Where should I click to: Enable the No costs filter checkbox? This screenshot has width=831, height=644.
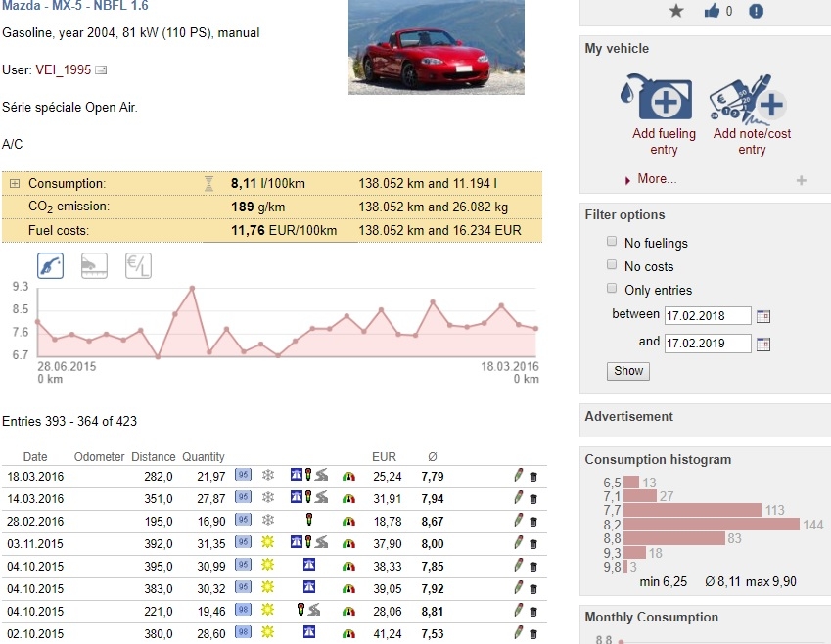point(612,264)
